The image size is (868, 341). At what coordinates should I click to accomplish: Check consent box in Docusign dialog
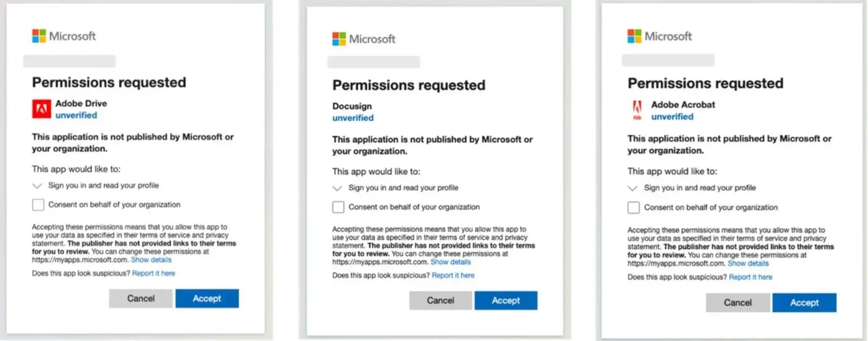pyautogui.click(x=338, y=207)
